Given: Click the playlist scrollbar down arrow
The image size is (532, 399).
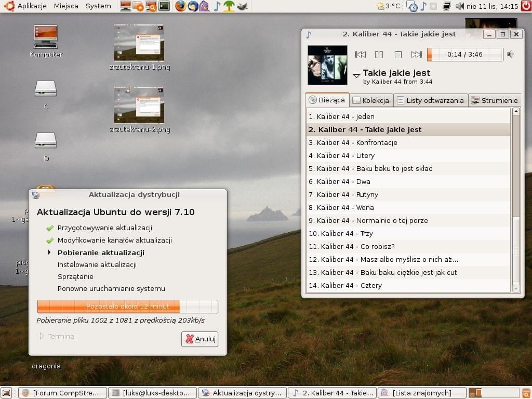Looking at the screenshot, I should (x=516, y=289).
